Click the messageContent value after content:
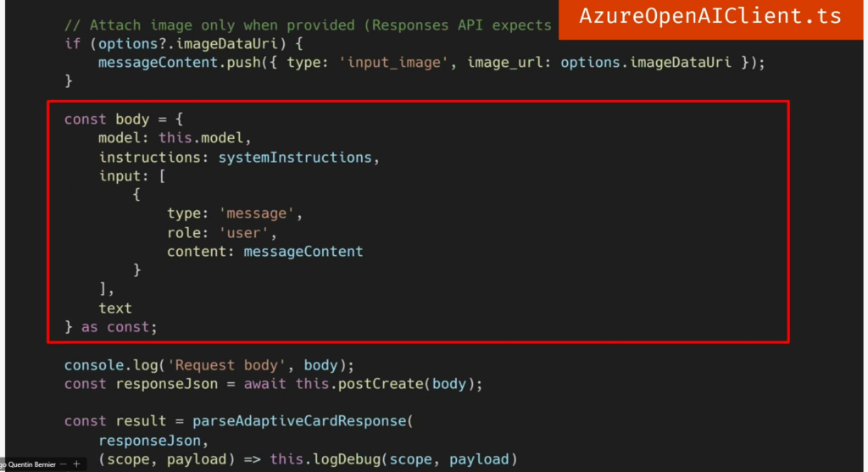868x472 pixels. click(303, 251)
